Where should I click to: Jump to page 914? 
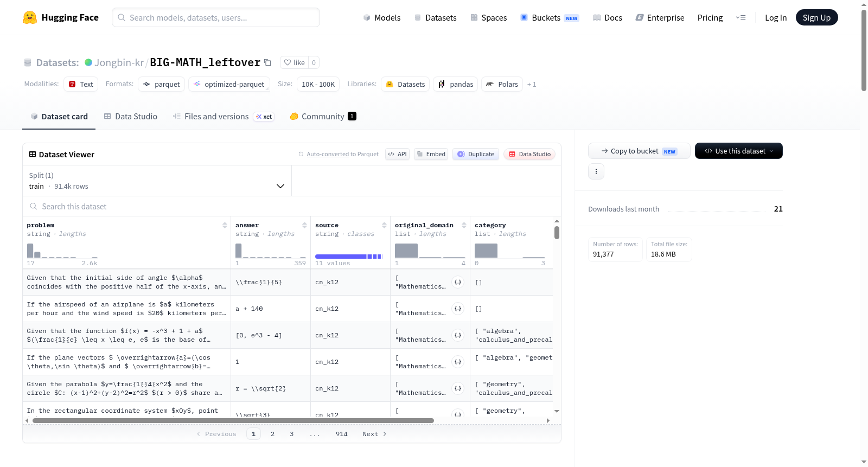click(342, 434)
